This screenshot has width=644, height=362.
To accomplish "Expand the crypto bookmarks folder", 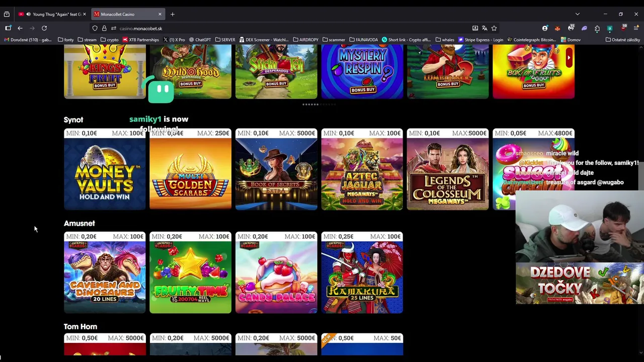I will pos(110,40).
